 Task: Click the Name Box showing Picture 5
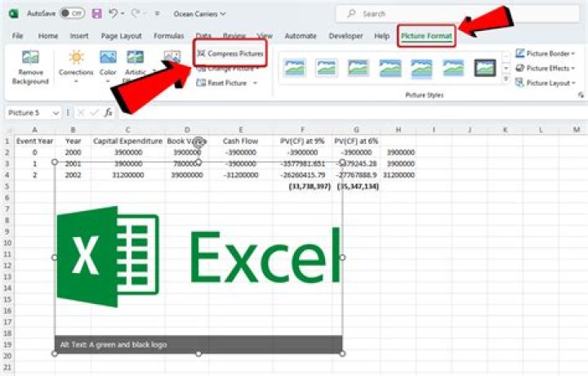[x=28, y=113]
